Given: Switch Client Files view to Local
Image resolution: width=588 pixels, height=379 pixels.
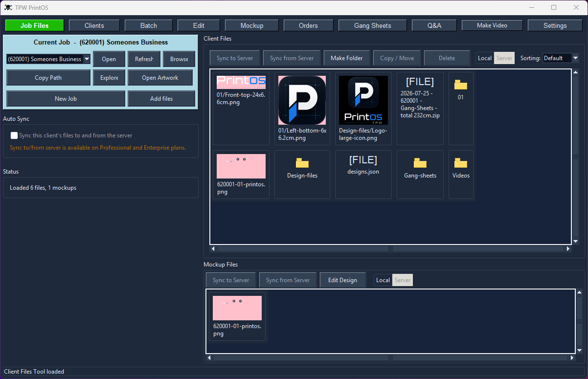Looking at the screenshot, I should (485, 58).
